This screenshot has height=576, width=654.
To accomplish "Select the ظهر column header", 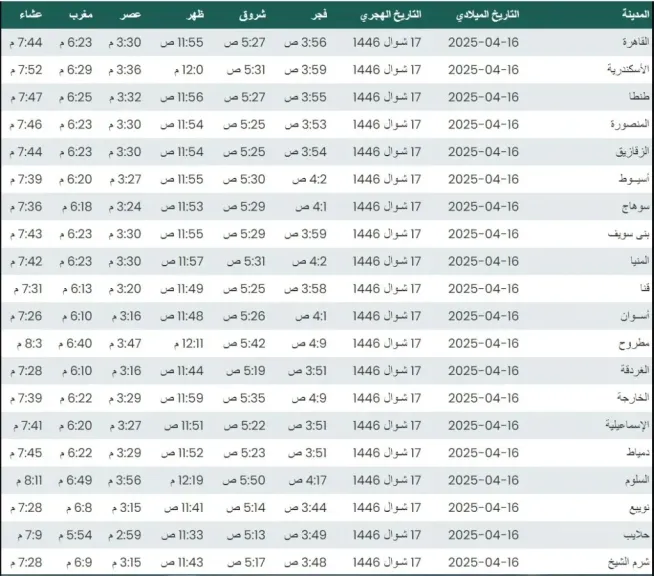I will click(x=195, y=15).
